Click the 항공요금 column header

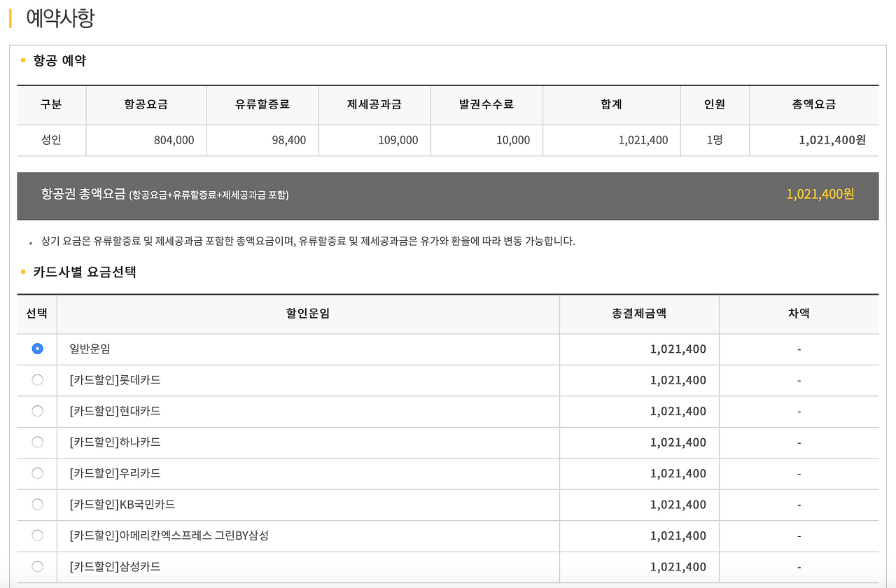coord(146,105)
